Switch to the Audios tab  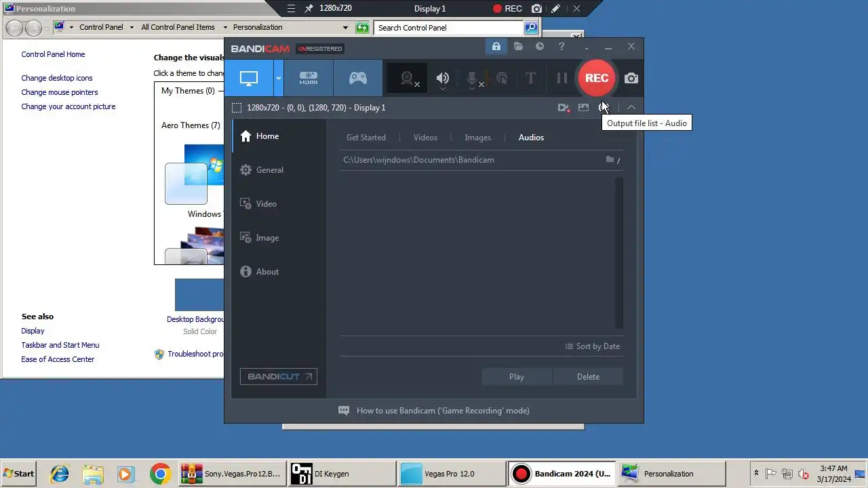[531, 138]
